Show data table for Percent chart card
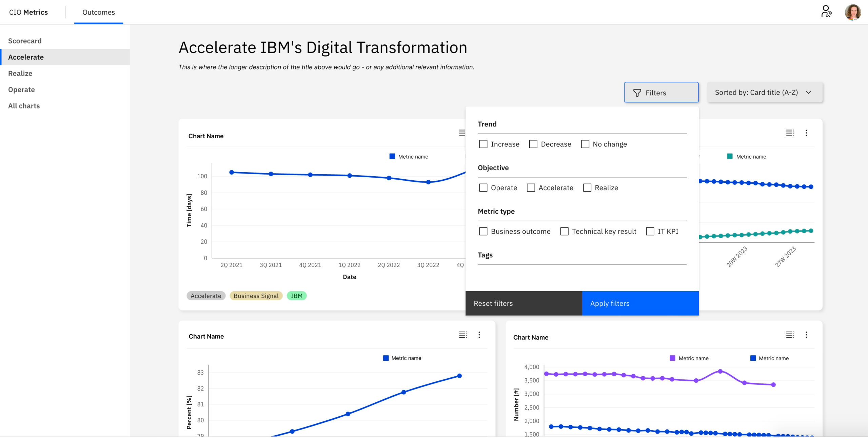The image size is (868, 438). [x=463, y=335]
